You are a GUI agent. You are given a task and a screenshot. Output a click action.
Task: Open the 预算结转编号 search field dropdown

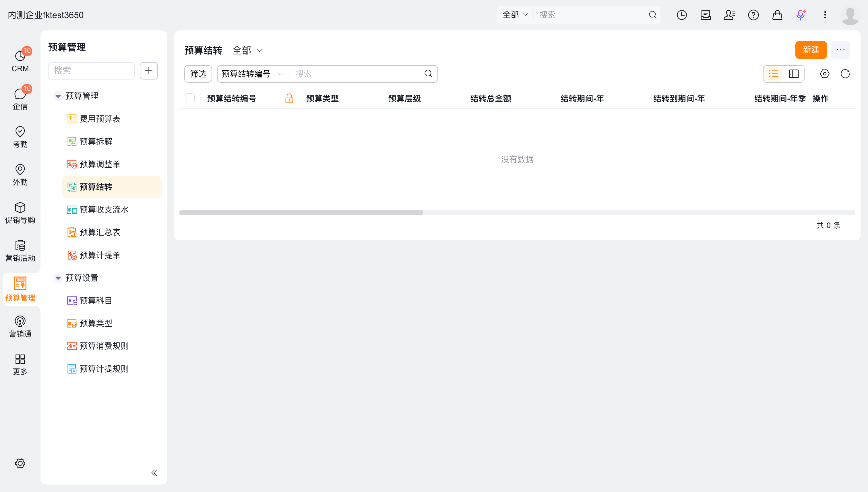[x=252, y=74]
